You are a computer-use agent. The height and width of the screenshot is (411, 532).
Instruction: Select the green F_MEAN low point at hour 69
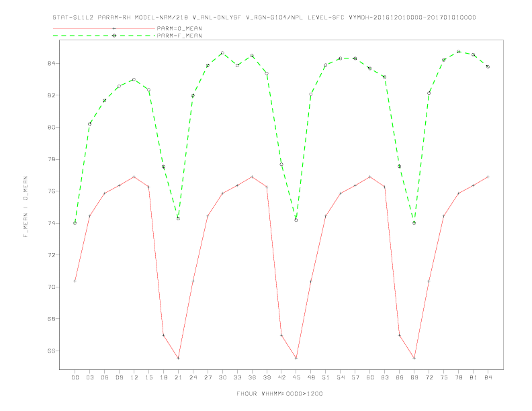(x=414, y=223)
